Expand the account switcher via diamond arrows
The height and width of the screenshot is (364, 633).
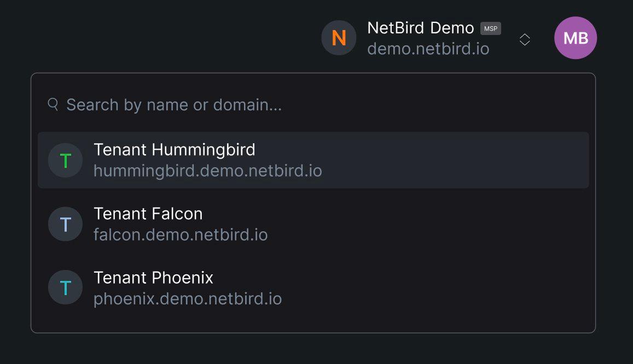click(525, 39)
